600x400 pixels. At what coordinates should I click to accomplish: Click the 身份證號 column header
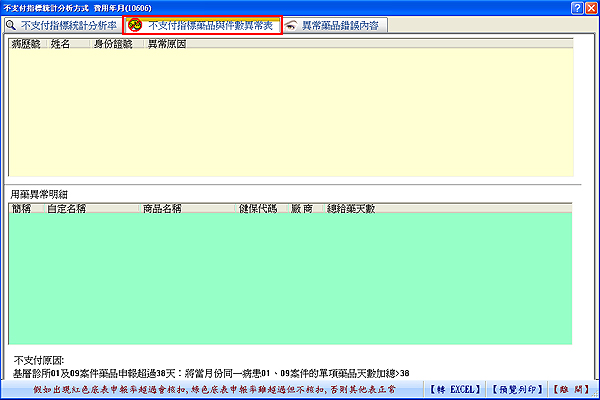(x=112, y=45)
